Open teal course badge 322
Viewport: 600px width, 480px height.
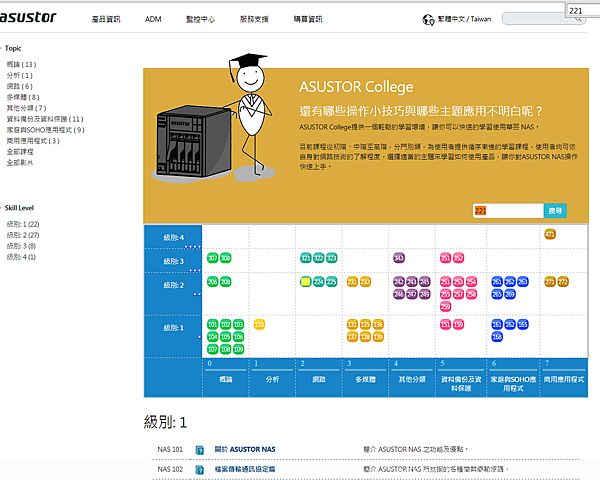pos(319,258)
